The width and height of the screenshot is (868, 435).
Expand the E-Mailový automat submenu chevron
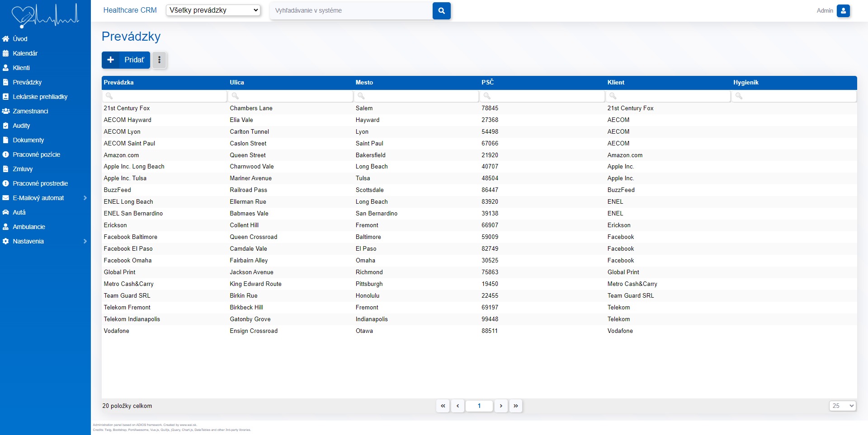(x=85, y=198)
